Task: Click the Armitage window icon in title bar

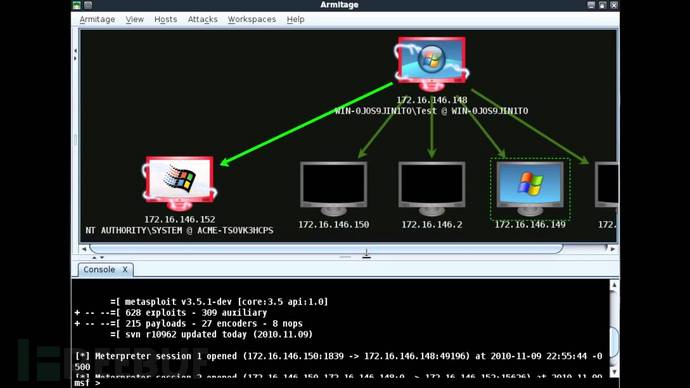Action: 77,5
